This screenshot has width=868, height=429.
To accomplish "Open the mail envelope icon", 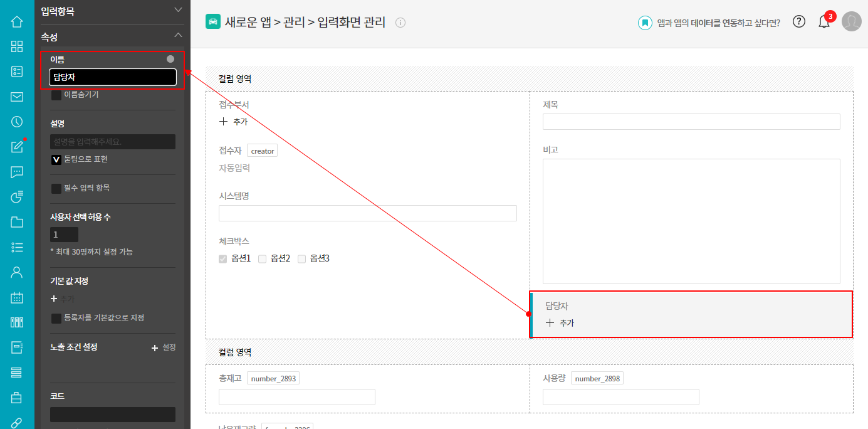I will coord(17,97).
